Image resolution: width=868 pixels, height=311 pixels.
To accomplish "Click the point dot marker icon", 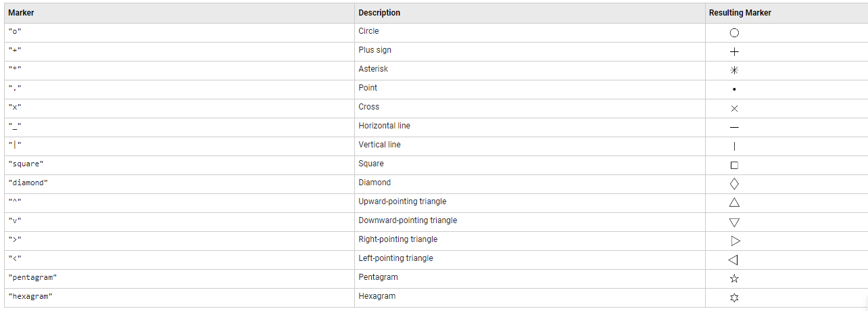I will coord(734,89).
